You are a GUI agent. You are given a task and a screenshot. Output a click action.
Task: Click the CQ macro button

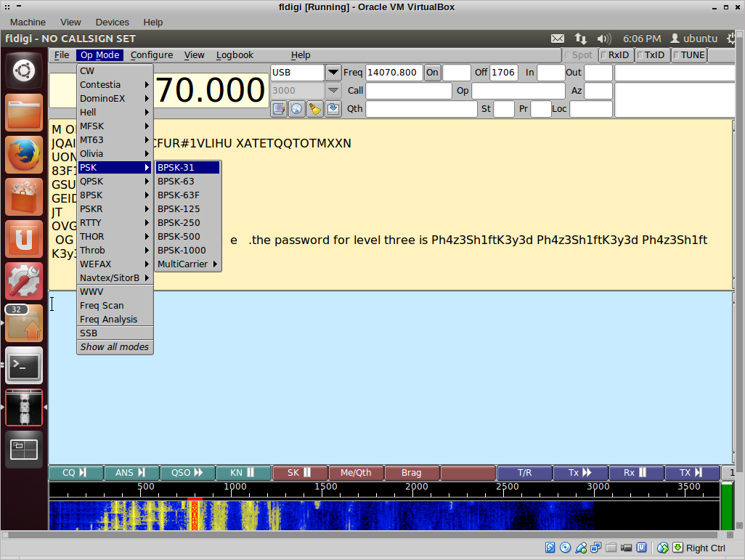pos(76,473)
